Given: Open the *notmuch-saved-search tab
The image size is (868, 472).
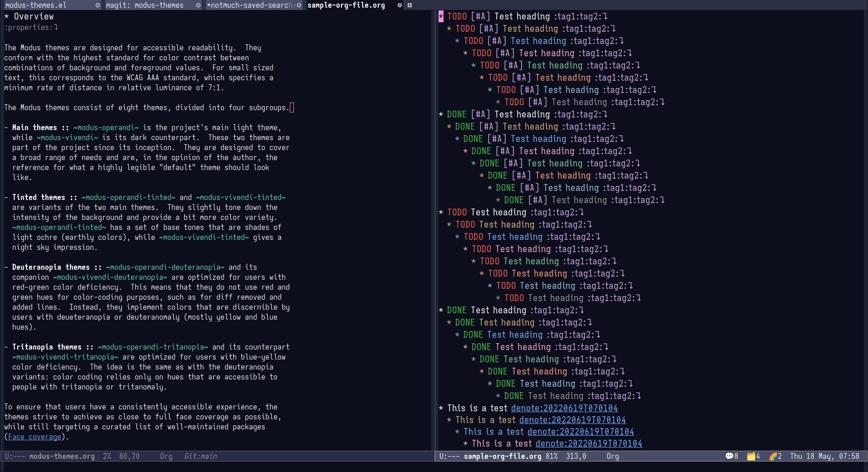Looking at the screenshot, I should 250,5.
